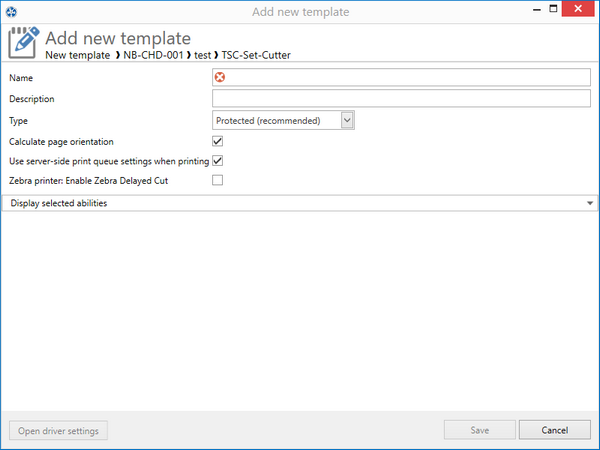Screen dimensions: 600x450
Task: Expand the Display selected abilities section
Action: pyautogui.click(x=300, y=203)
